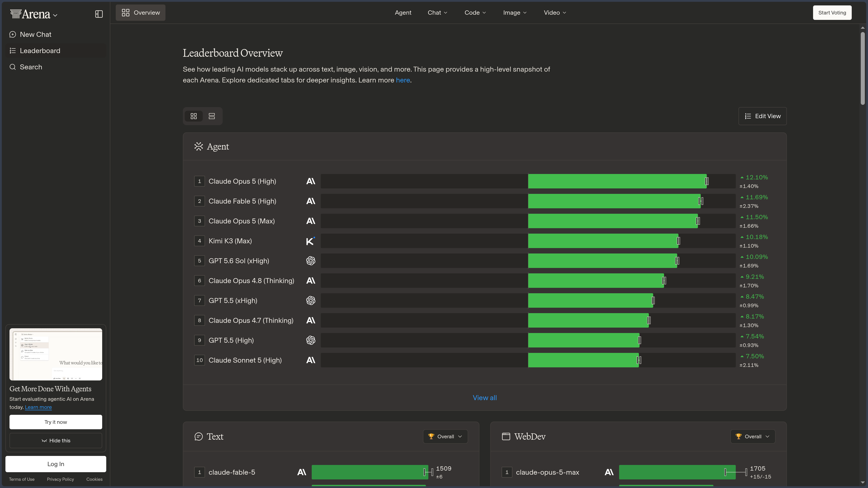Screen dimensions: 868x488
Task: Click the rank 1 badge beside Claude Opus 5 (High)
Action: (199, 181)
